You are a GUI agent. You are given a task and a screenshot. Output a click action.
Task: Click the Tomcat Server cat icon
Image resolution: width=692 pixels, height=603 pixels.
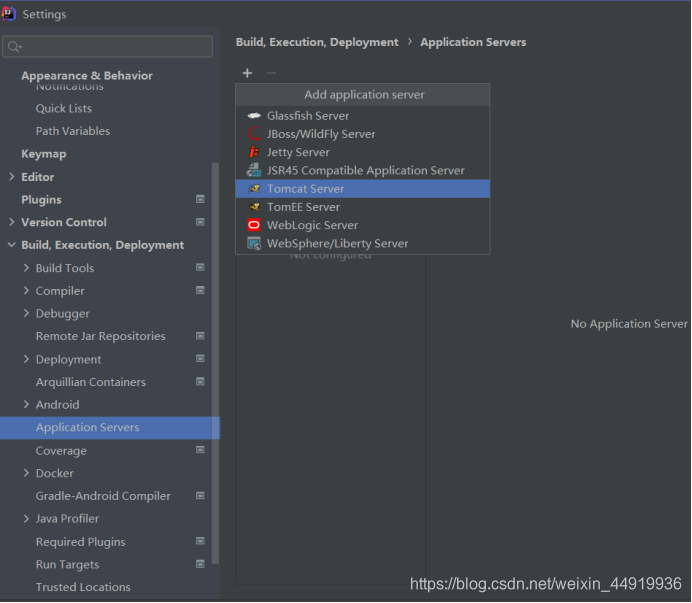254,188
